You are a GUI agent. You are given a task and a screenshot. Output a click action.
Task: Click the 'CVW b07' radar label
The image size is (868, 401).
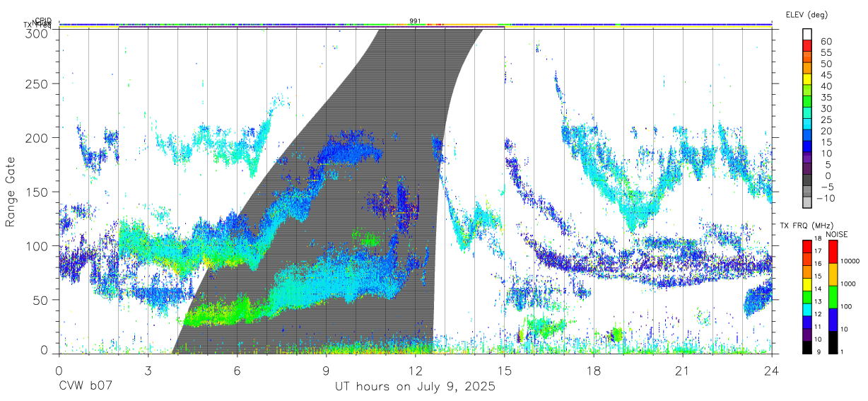pos(86,387)
